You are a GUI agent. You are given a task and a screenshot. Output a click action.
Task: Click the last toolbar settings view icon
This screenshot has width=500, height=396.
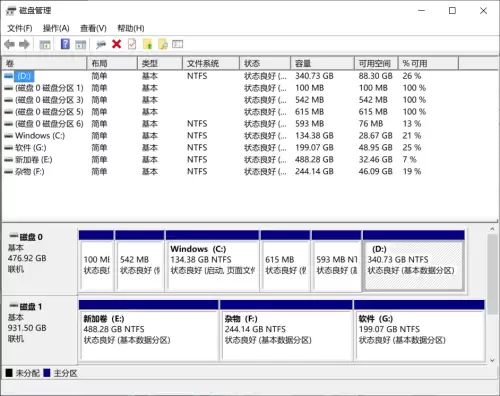point(177,44)
